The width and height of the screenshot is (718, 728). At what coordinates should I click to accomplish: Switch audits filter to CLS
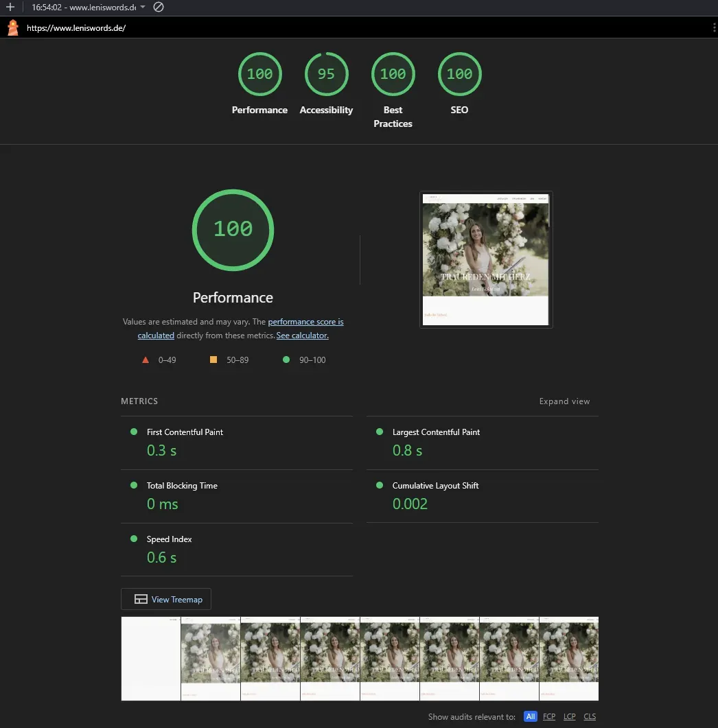589,716
